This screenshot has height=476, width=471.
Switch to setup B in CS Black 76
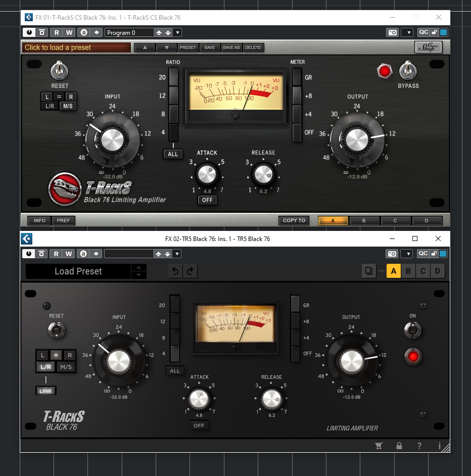pos(364,221)
